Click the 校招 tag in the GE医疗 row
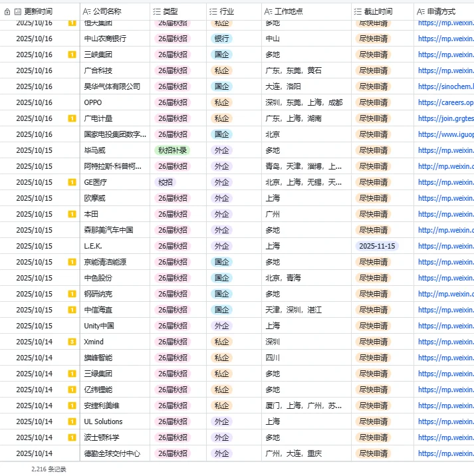This screenshot has width=474, height=476. 166,182
